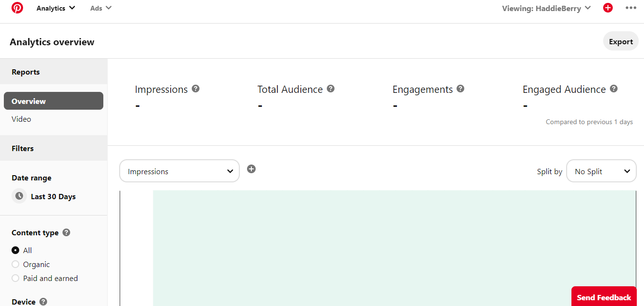The image size is (644, 306).
Task: Click the Impressions help question icon
Action: (x=196, y=89)
